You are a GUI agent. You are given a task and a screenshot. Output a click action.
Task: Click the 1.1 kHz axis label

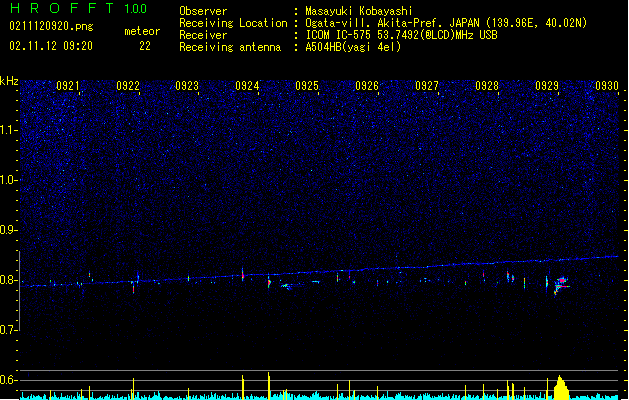(9, 130)
